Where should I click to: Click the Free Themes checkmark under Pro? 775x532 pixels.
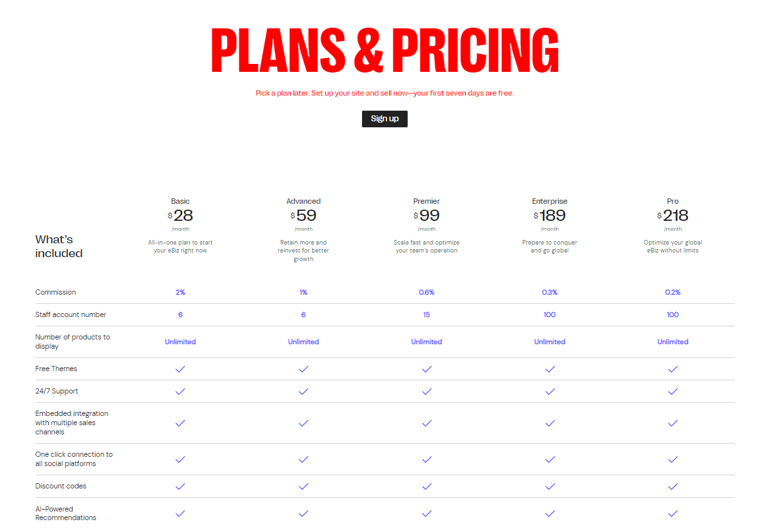click(673, 369)
